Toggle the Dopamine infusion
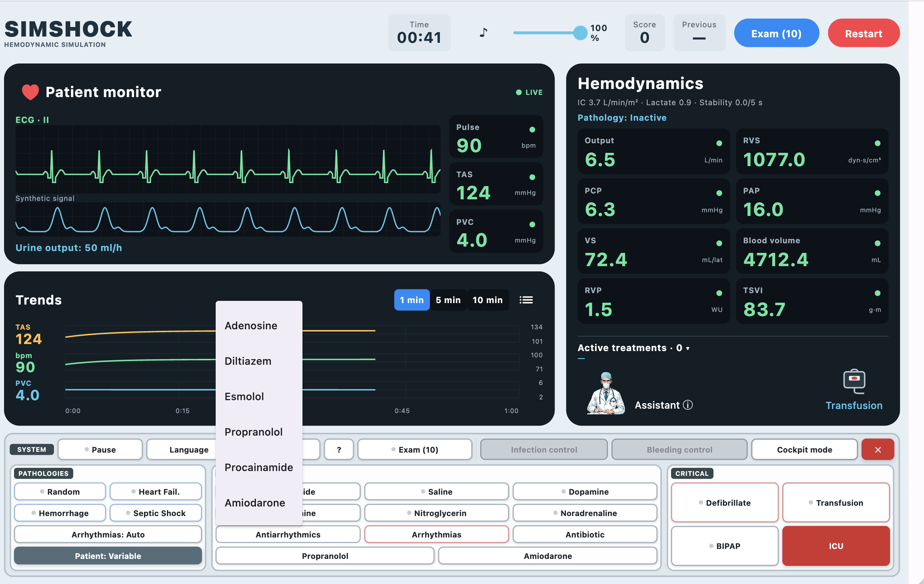 (x=585, y=492)
